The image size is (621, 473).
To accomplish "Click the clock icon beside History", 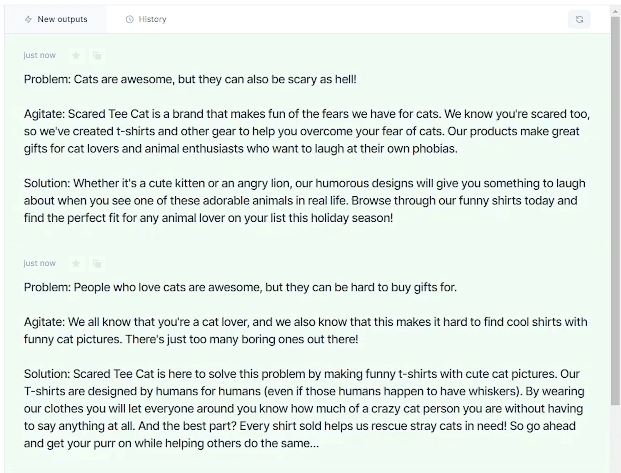I will [x=130, y=19].
